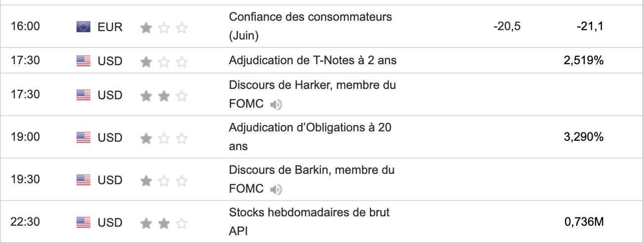Click the US flag in the 19:00 row
The height and width of the screenshot is (244, 644).
coord(83,138)
